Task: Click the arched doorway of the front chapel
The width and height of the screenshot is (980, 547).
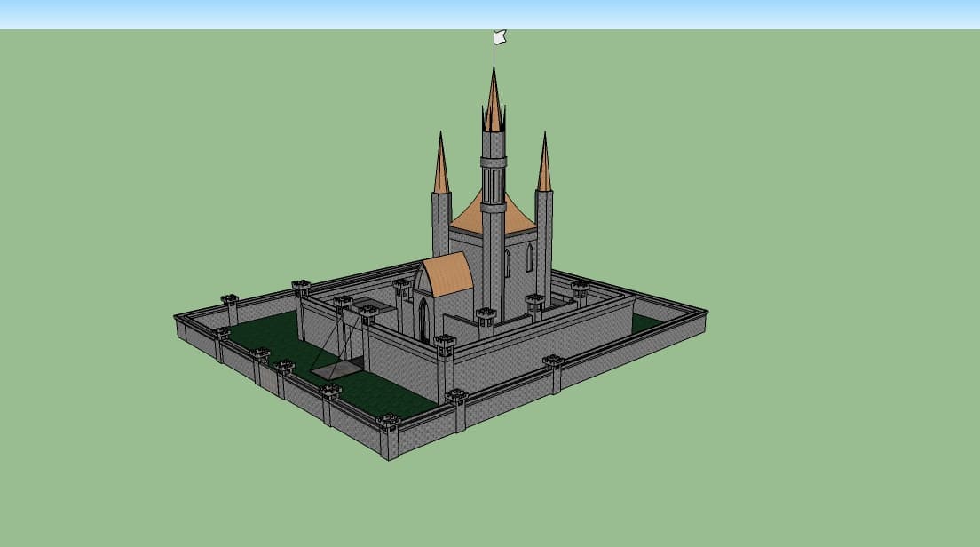Action: [x=423, y=320]
